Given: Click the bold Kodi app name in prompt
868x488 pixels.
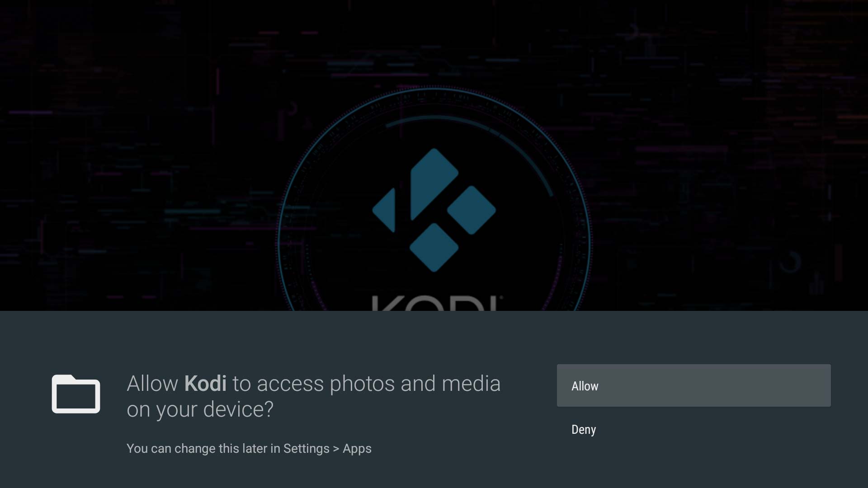Looking at the screenshot, I should (x=205, y=384).
